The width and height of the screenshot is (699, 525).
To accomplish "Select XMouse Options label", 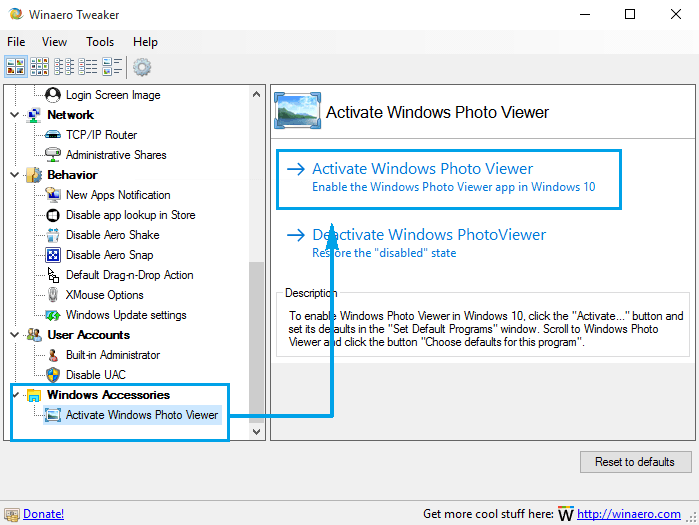I will pyautogui.click(x=105, y=295).
